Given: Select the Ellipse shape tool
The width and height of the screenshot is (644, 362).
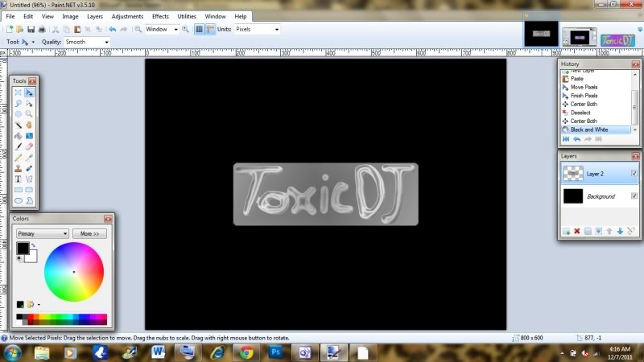Looking at the screenshot, I should [x=18, y=200].
